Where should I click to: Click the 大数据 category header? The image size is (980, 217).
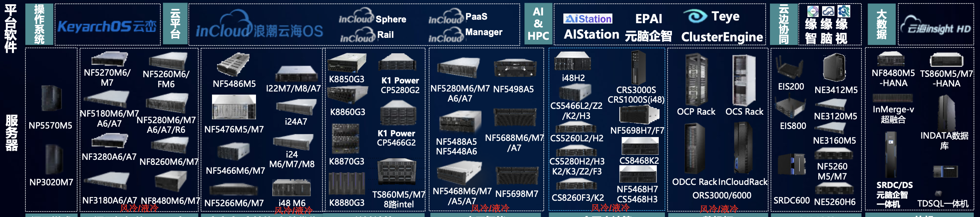tap(882, 24)
